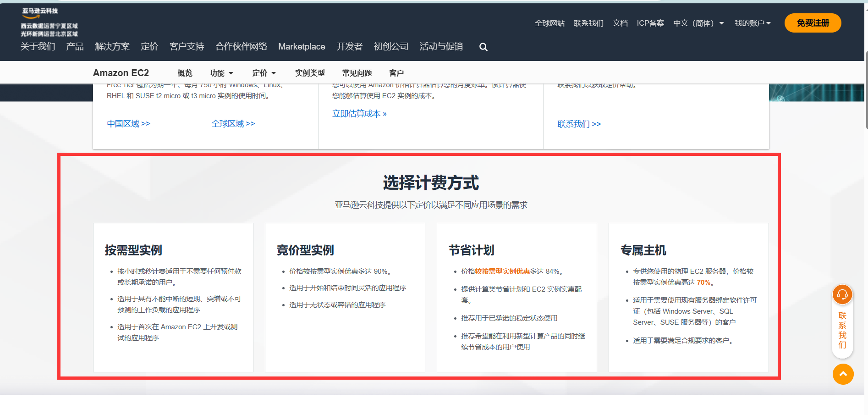The image size is (868, 415).
Task: Open 关于我们 in main navigation
Action: [38, 46]
